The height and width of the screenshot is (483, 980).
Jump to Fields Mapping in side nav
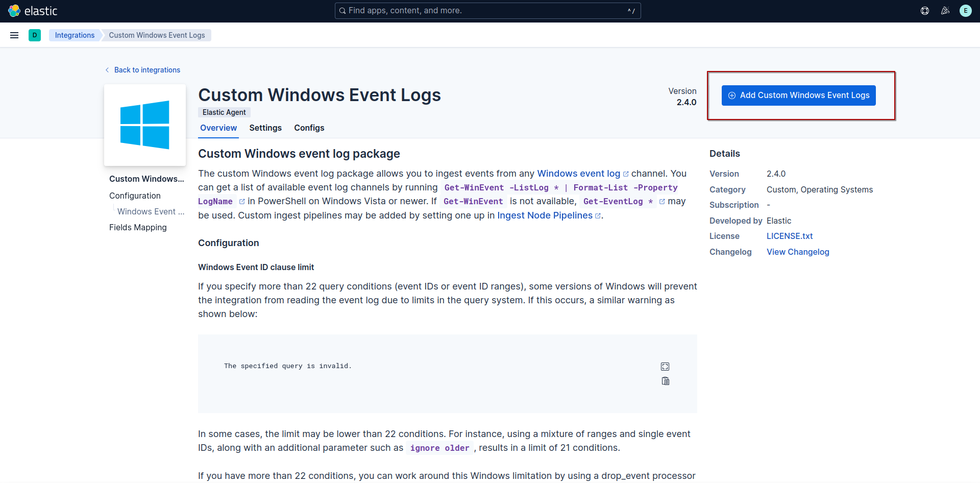[138, 228]
